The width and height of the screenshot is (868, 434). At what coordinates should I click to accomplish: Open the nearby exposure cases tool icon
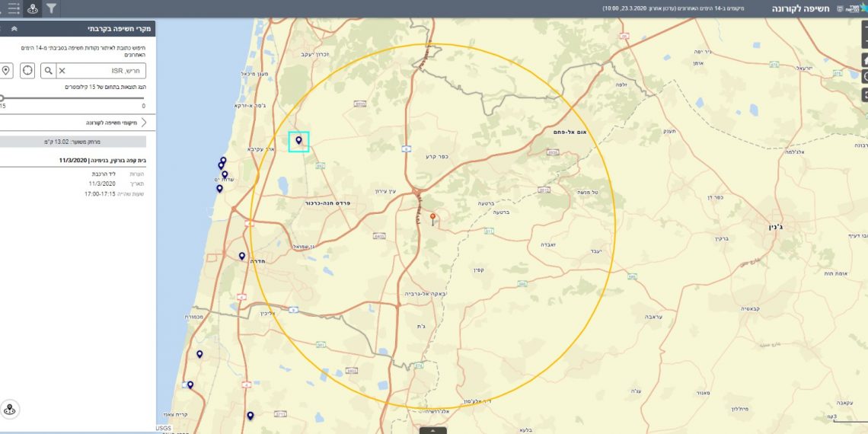(x=32, y=8)
